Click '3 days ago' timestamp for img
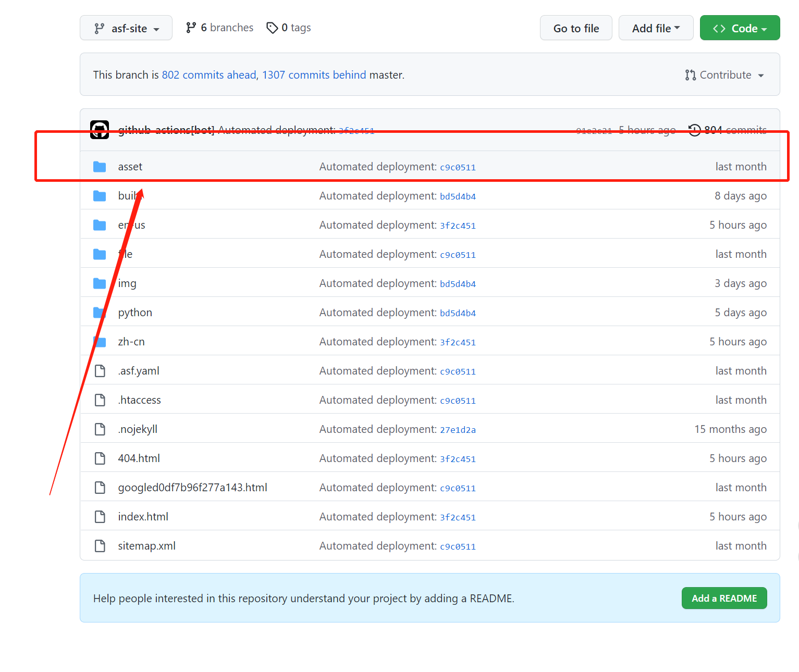 [741, 283]
